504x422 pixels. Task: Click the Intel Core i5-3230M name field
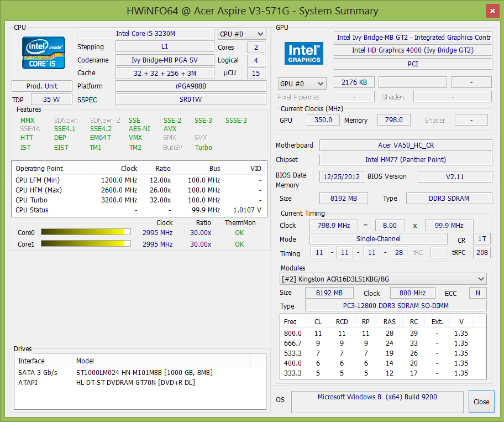pyautogui.click(x=145, y=34)
